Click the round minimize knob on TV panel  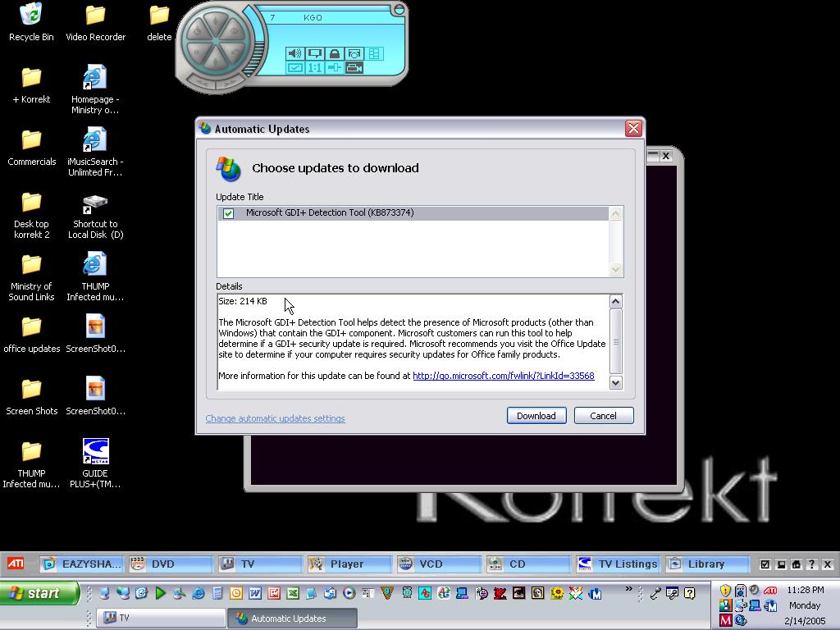[399, 9]
